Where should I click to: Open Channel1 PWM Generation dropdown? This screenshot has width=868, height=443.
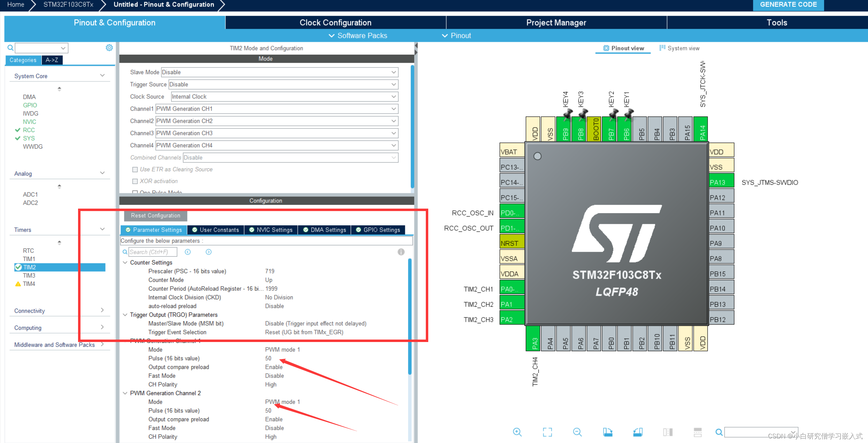[x=277, y=109]
